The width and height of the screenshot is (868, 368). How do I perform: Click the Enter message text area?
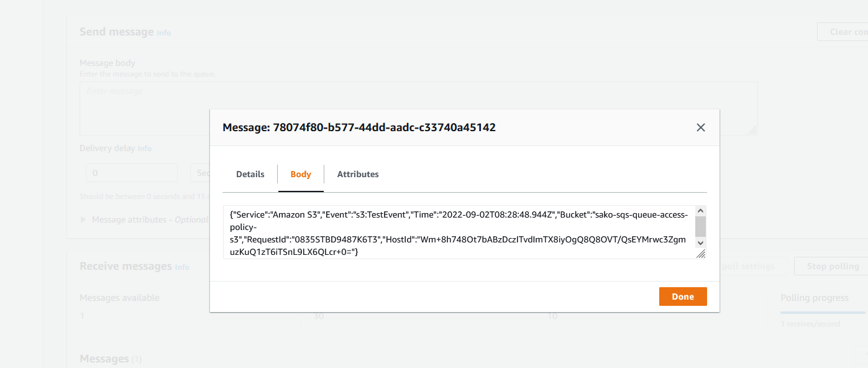tap(144, 108)
